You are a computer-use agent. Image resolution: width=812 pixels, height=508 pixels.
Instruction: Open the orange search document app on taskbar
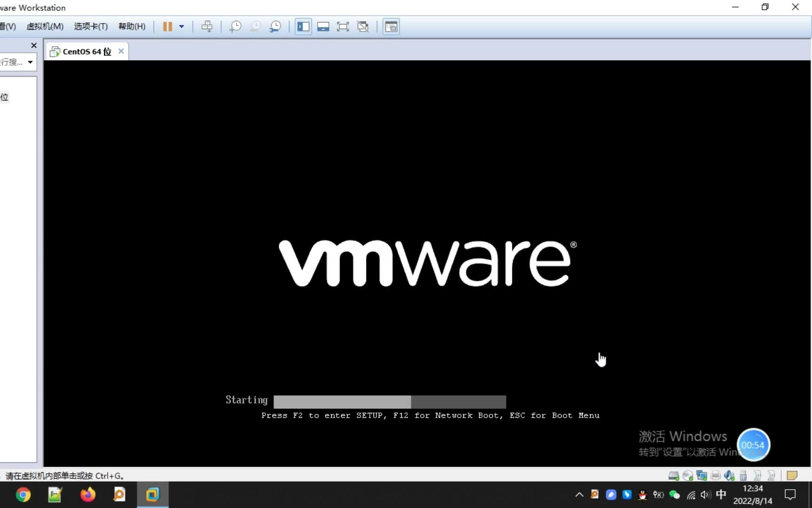(119, 495)
